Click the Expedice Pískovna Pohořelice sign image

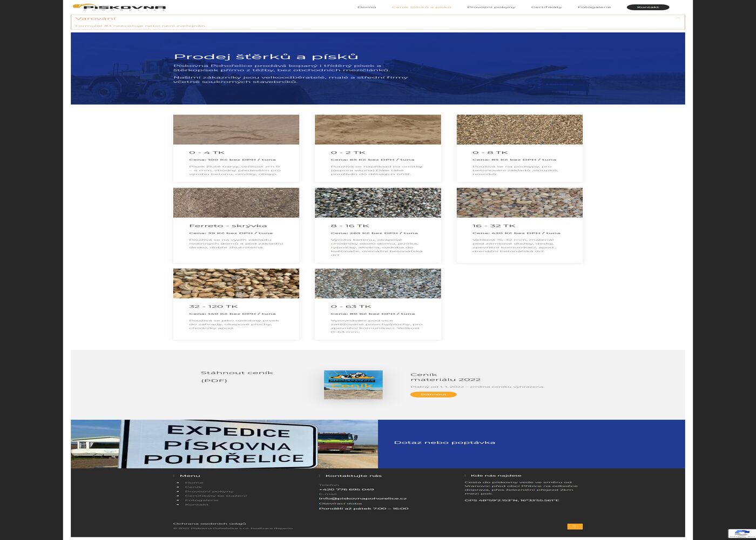coord(224,444)
